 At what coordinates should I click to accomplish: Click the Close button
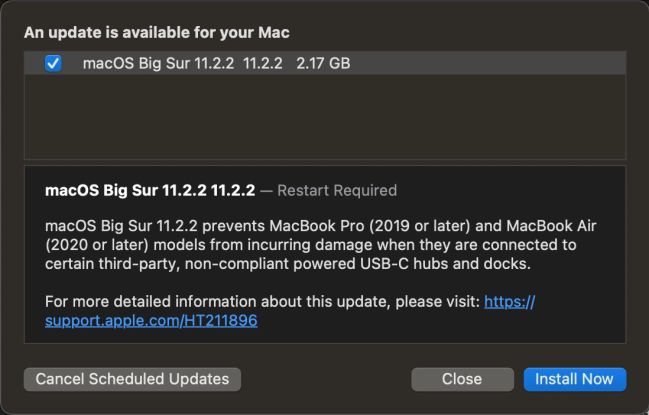(462, 379)
